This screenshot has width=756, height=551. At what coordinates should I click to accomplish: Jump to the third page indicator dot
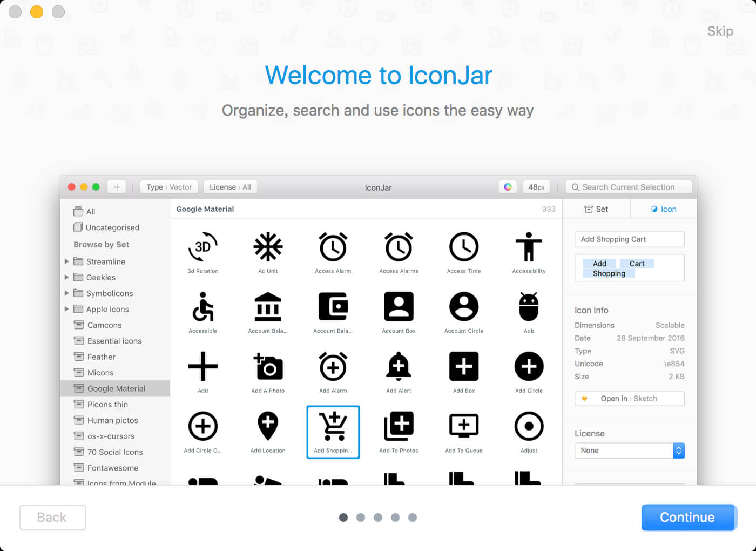click(x=378, y=518)
